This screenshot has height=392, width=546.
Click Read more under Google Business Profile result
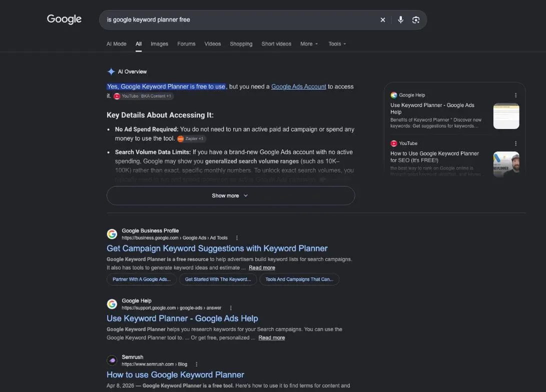click(262, 268)
